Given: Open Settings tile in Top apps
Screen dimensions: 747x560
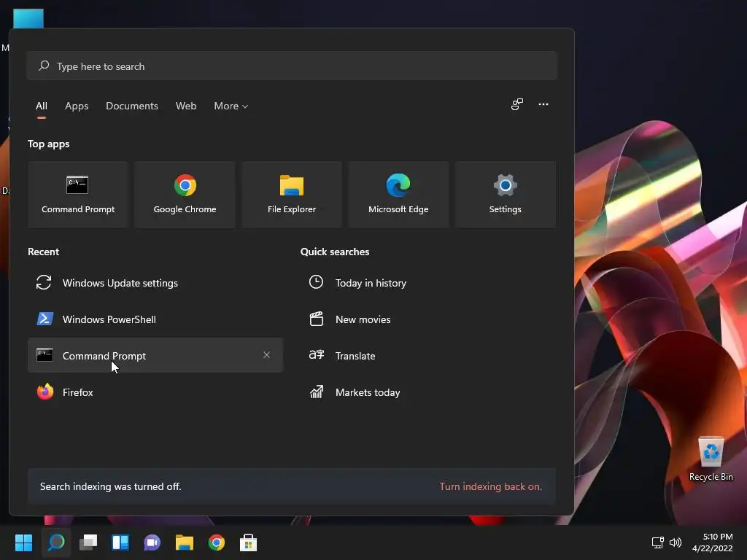Looking at the screenshot, I should 505,195.
